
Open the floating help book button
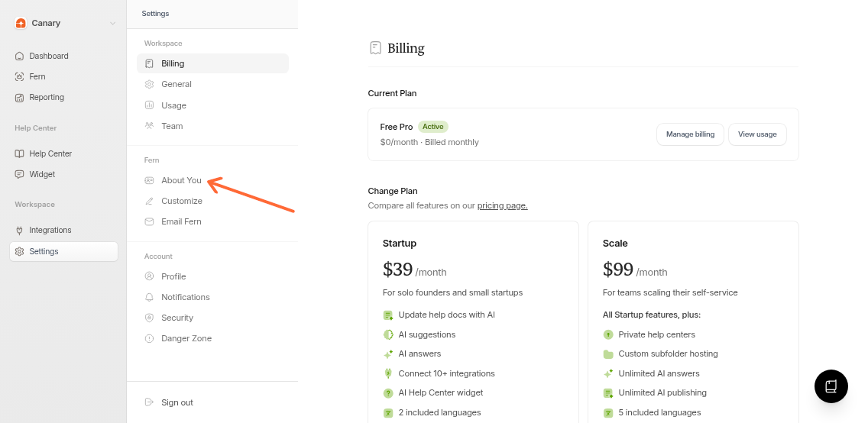pyautogui.click(x=831, y=386)
